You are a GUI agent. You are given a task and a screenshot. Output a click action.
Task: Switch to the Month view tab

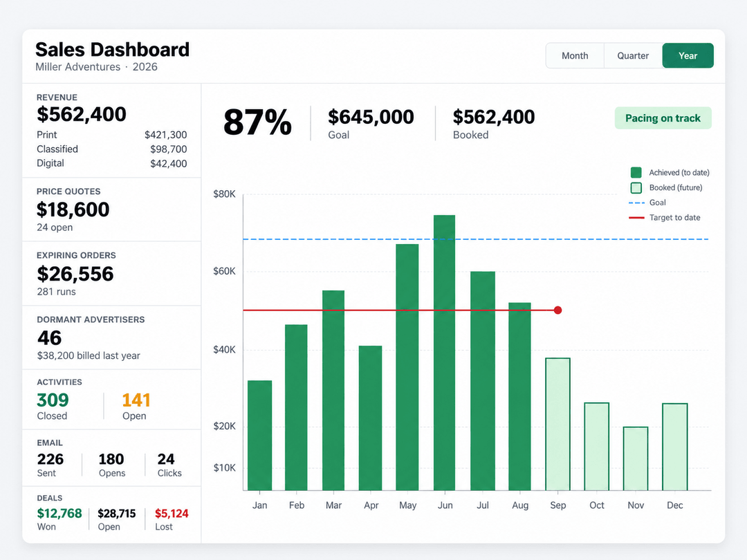[575, 56]
